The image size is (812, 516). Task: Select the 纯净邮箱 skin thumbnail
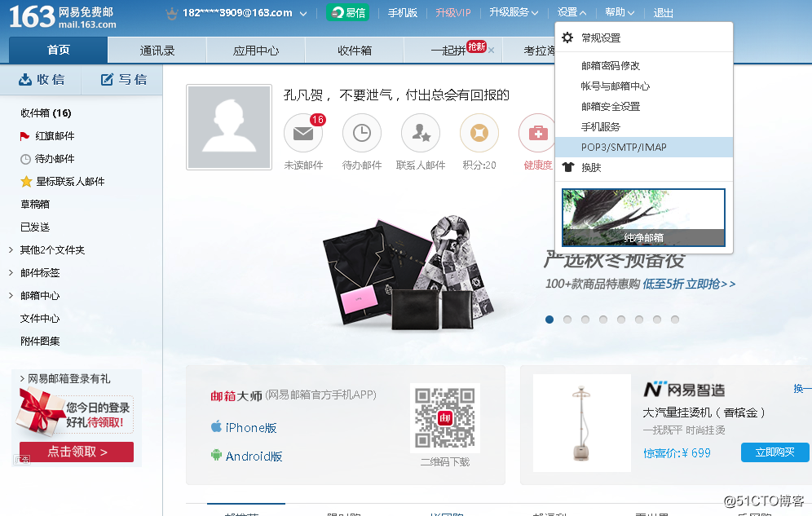point(643,218)
